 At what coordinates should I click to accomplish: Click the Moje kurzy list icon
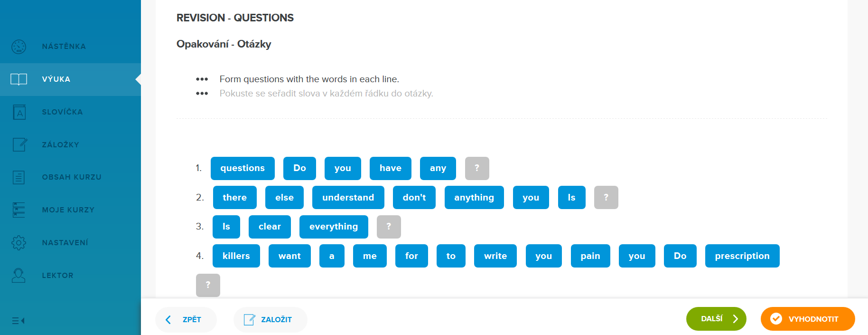click(x=19, y=210)
